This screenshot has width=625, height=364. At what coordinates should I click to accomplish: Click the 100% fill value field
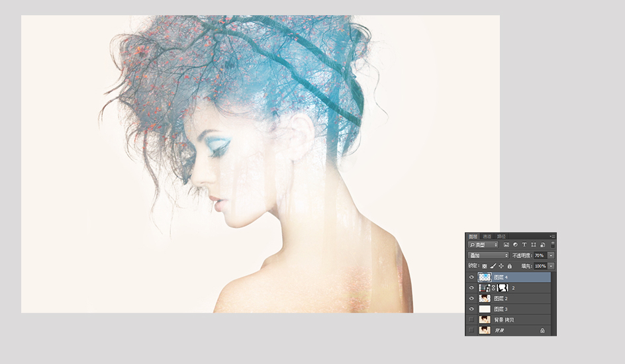[x=540, y=266]
